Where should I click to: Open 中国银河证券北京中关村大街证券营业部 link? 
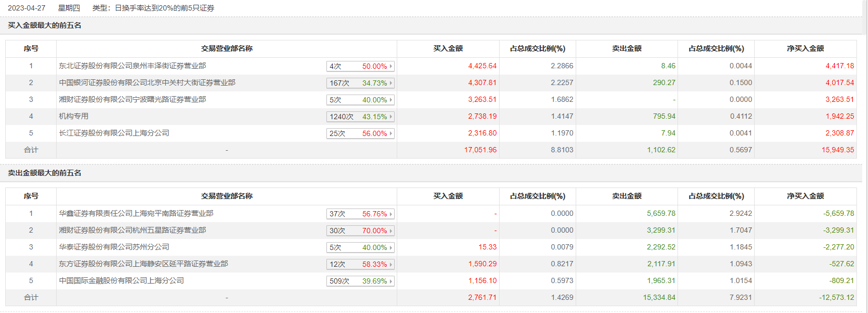click(147, 82)
